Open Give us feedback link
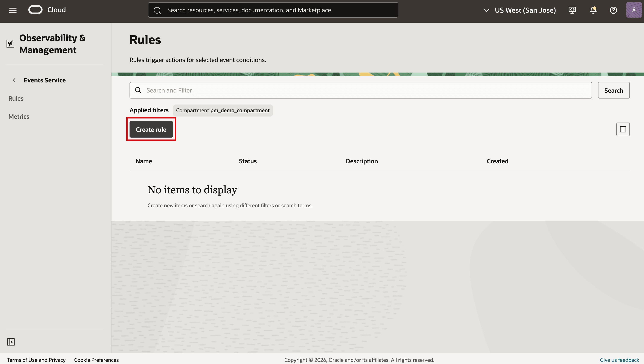The image size is (644, 364). (619, 360)
